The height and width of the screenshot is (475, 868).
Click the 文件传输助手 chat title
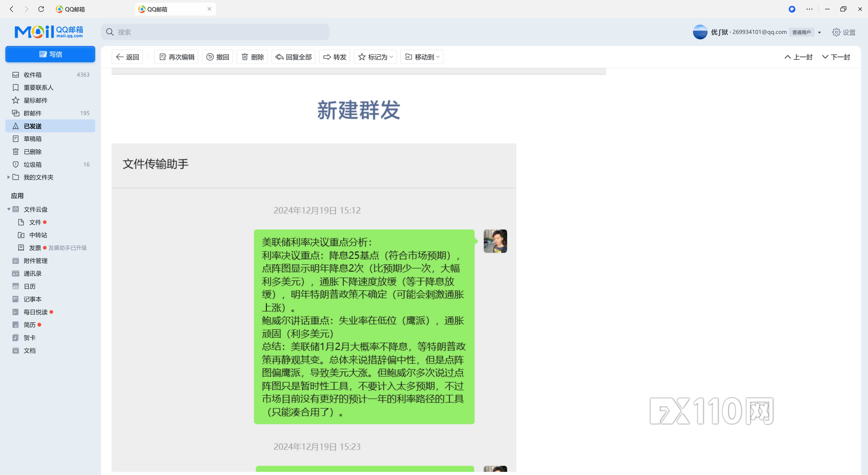tap(155, 164)
